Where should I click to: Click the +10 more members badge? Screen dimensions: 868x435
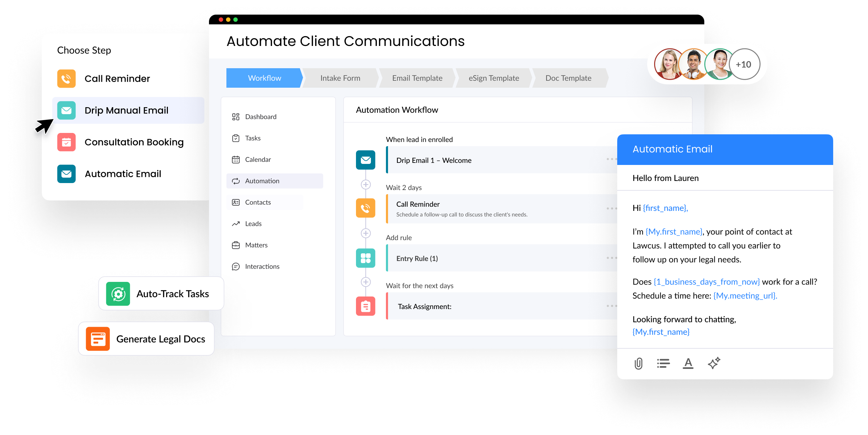(744, 64)
